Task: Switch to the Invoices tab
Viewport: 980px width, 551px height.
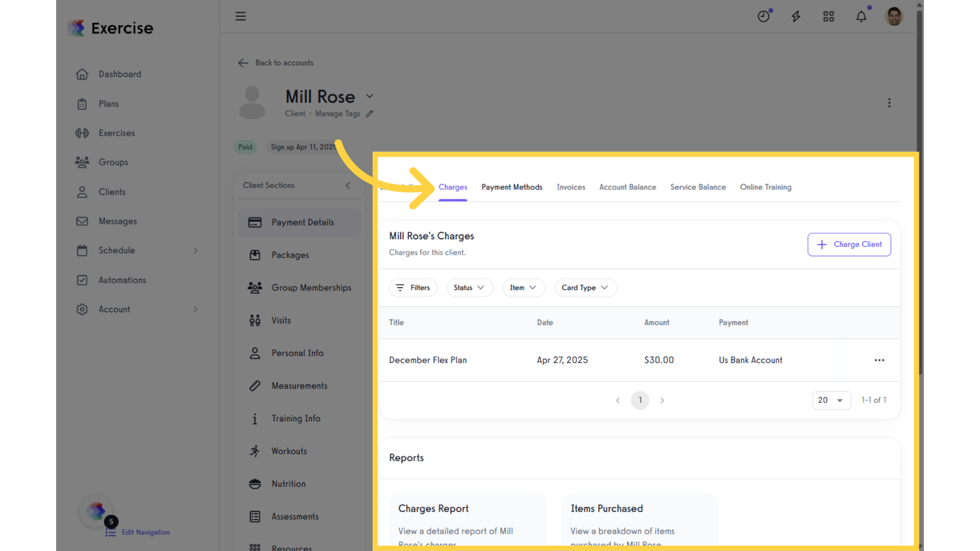Action: (571, 187)
